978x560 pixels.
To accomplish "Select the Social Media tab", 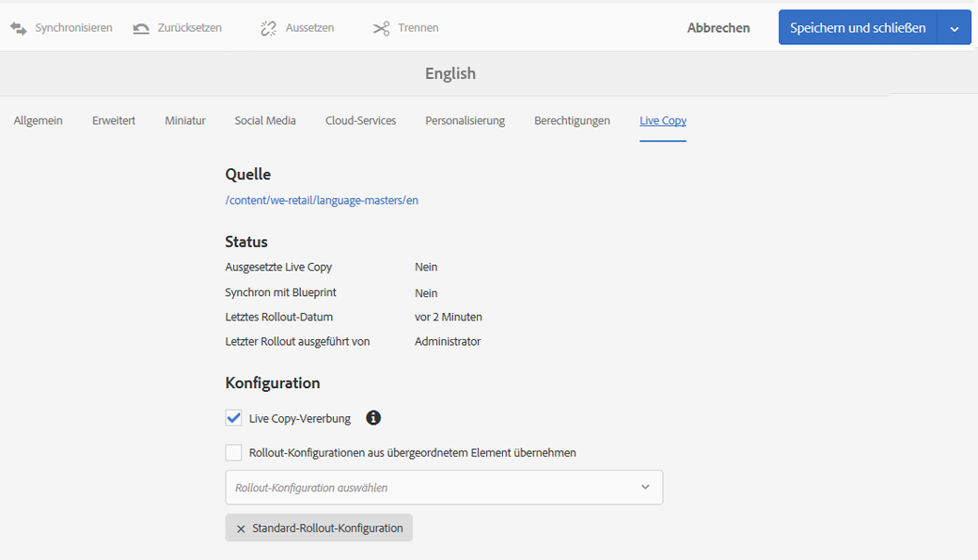I will tap(265, 120).
